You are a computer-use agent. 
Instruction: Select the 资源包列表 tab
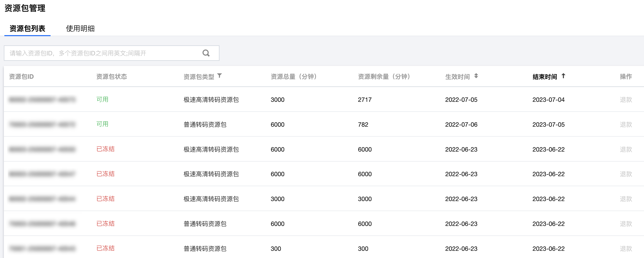pos(27,28)
